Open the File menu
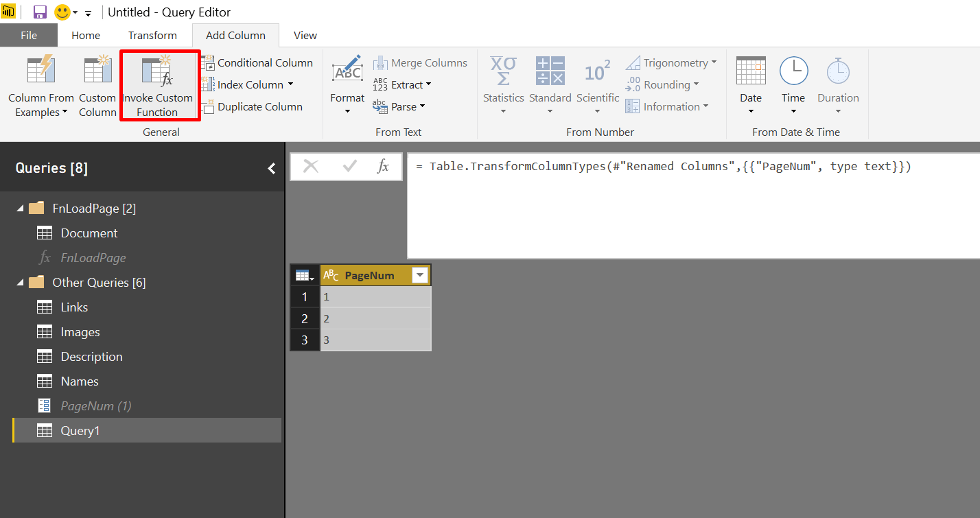The image size is (980, 518). point(29,36)
